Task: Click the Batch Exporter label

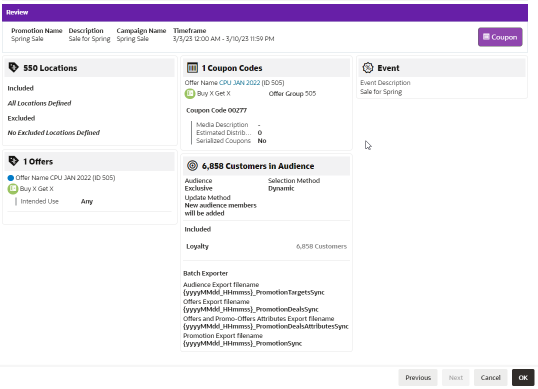Action: (206, 273)
